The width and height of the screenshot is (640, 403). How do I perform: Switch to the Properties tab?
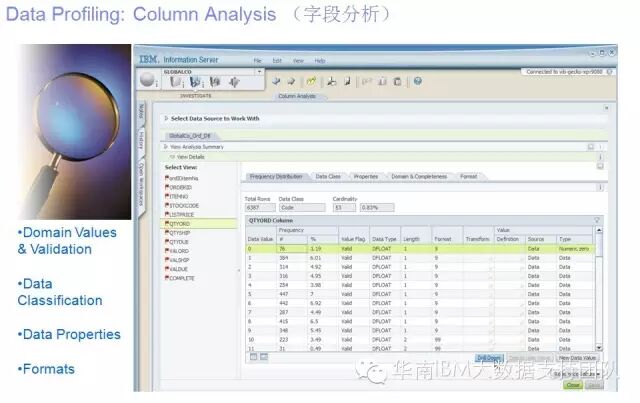[366, 176]
